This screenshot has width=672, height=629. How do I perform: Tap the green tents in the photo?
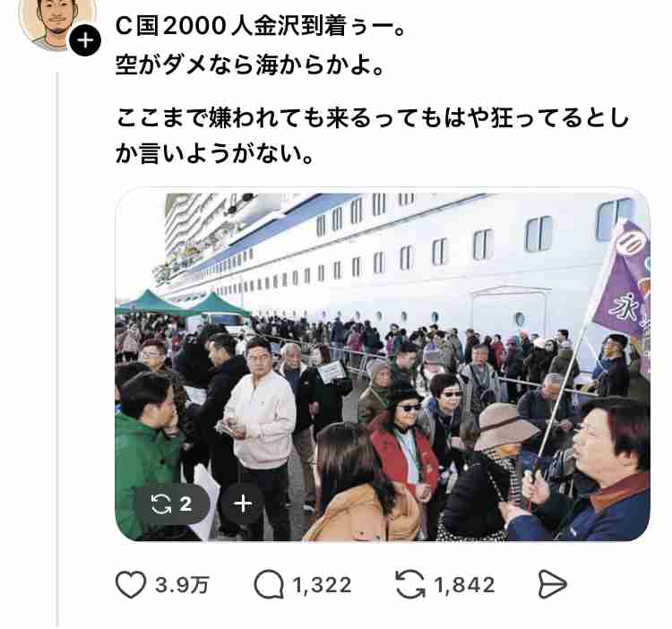tap(182, 304)
